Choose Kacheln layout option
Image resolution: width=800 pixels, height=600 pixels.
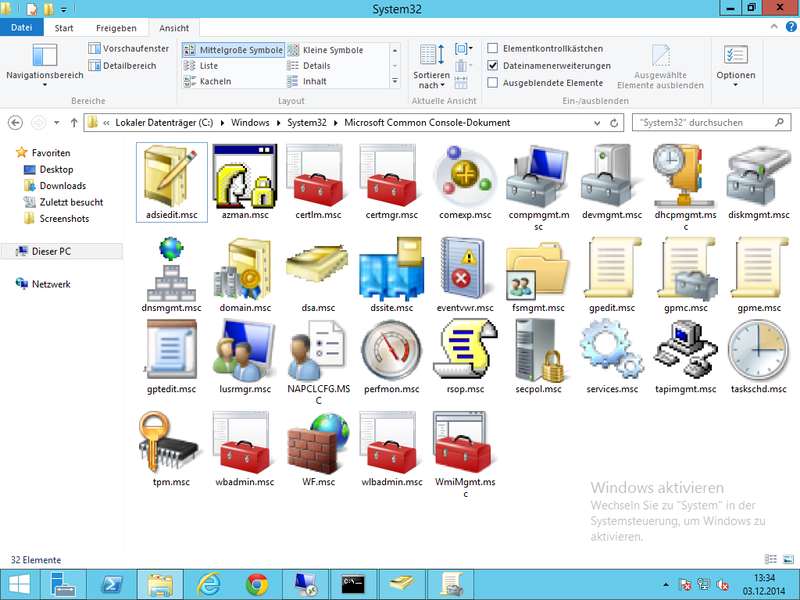(207, 81)
